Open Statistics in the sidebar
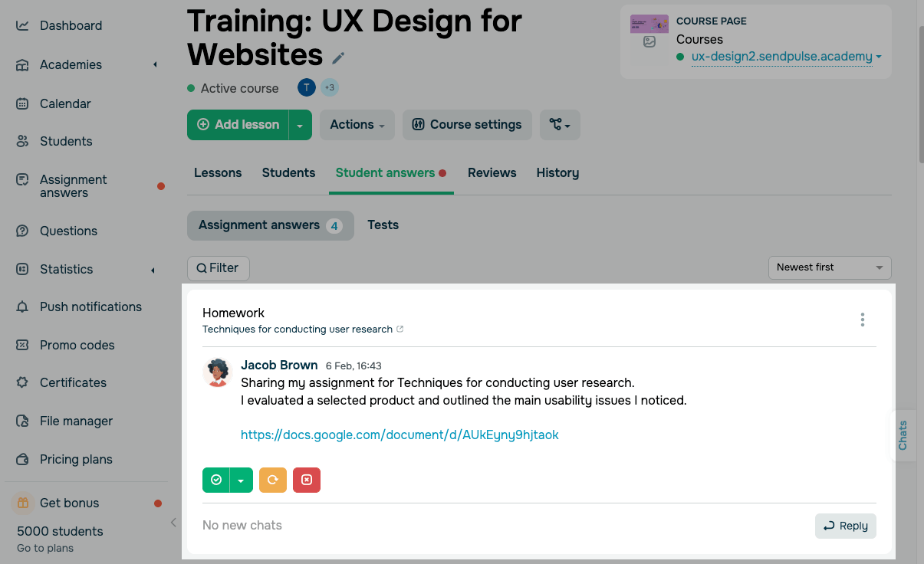 point(66,269)
